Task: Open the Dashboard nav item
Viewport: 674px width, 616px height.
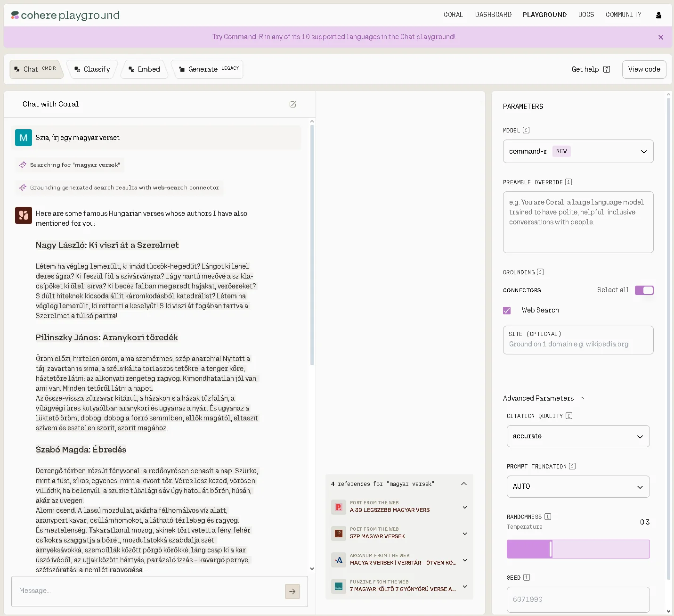Action: click(x=493, y=15)
